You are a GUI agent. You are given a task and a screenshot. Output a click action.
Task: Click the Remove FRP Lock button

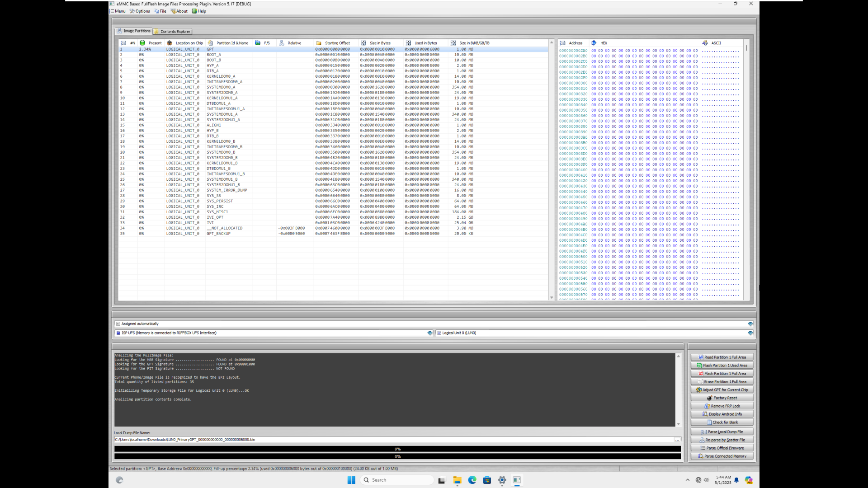point(722,406)
